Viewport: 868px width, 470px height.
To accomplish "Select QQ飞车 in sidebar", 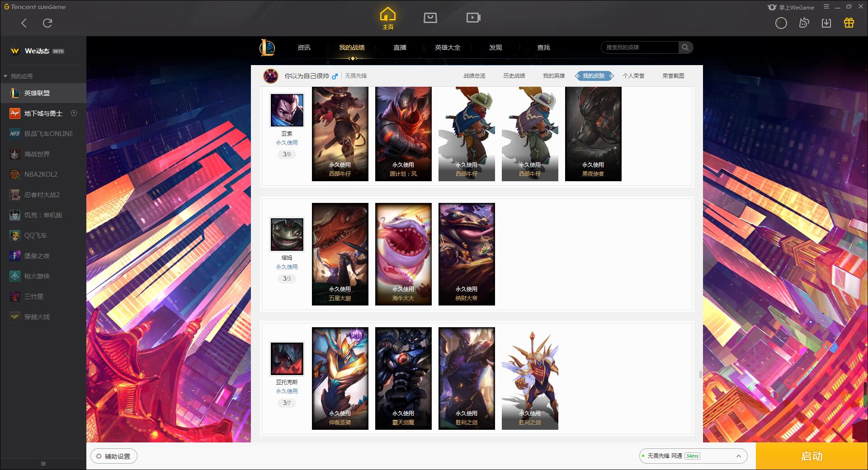I will click(x=43, y=235).
